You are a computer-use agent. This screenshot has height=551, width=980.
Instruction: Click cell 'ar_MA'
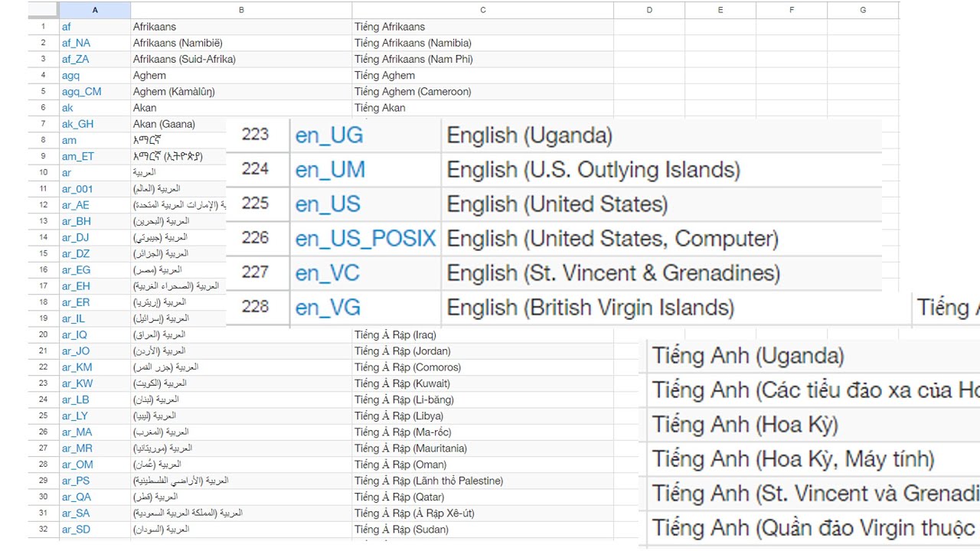click(x=95, y=432)
